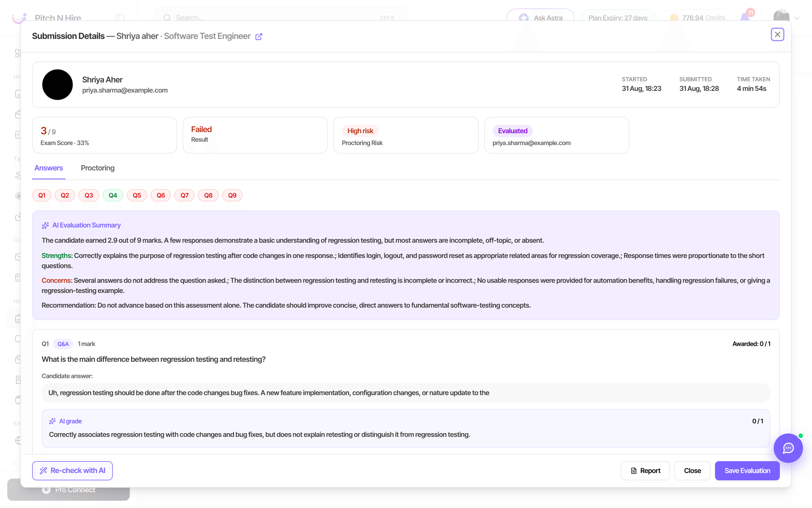Click the AI grade sparkle icon
Screen dimensions: 812x508
click(x=52, y=421)
